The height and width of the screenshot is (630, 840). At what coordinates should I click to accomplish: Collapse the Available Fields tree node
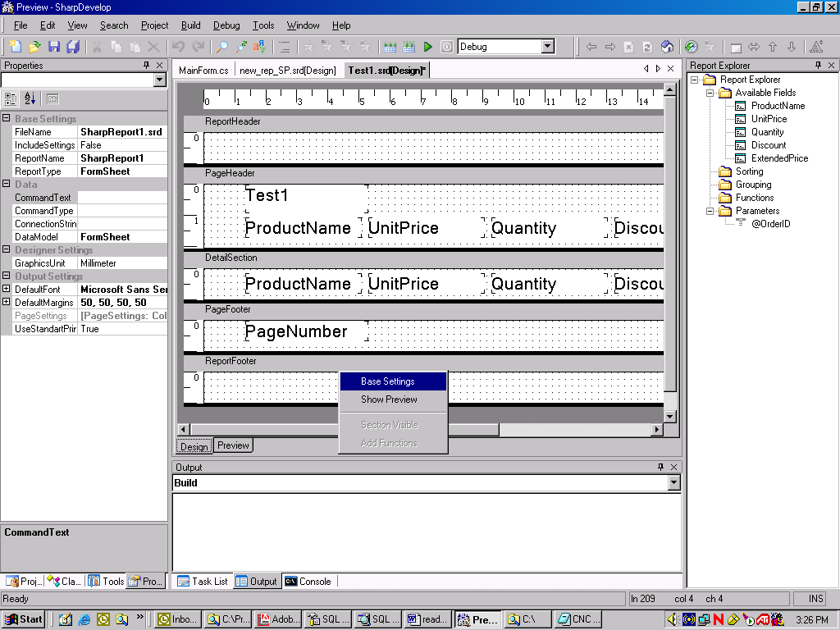(710, 93)
